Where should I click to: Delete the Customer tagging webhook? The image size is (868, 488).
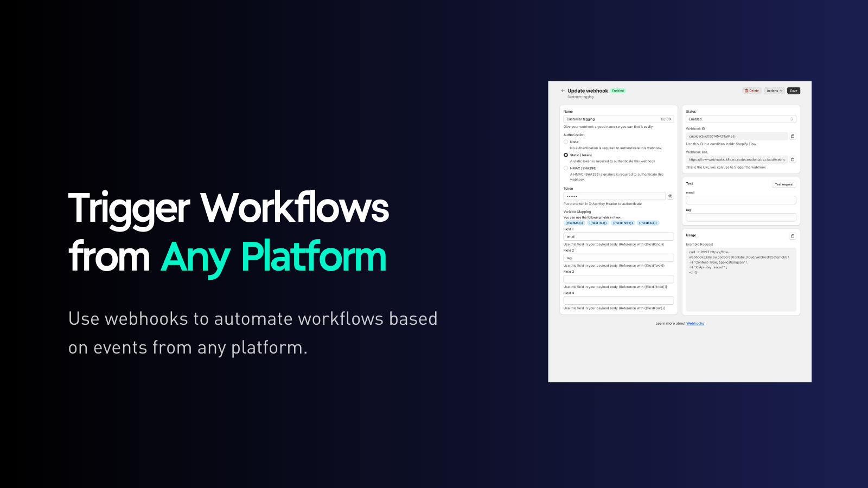tap(752, 91)
